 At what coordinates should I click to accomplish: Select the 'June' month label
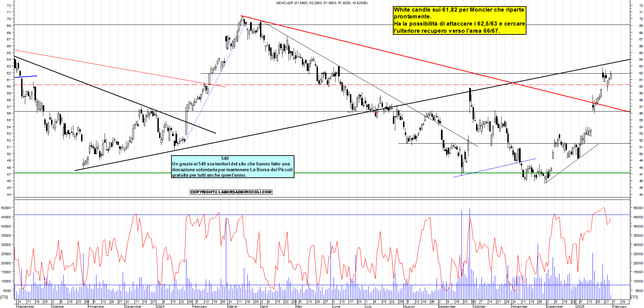336,306
